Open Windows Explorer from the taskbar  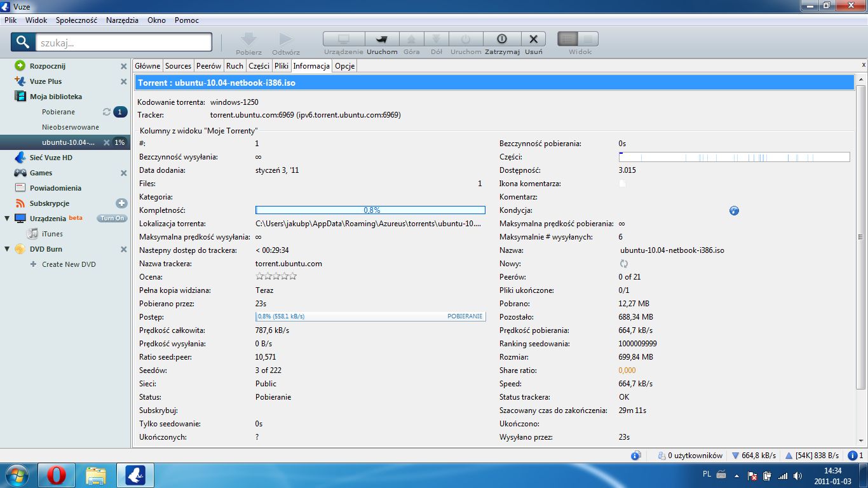pyautogui.click(x=96, y=475)
